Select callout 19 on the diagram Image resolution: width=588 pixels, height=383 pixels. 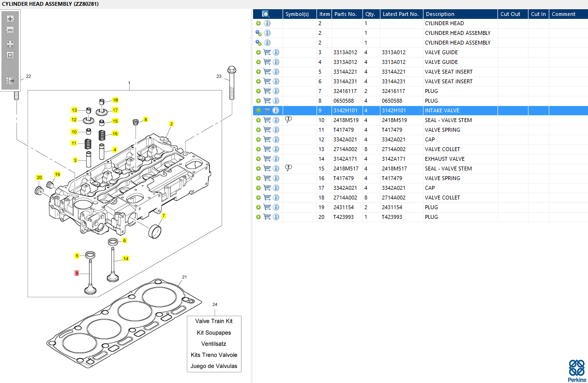[57, 174]
